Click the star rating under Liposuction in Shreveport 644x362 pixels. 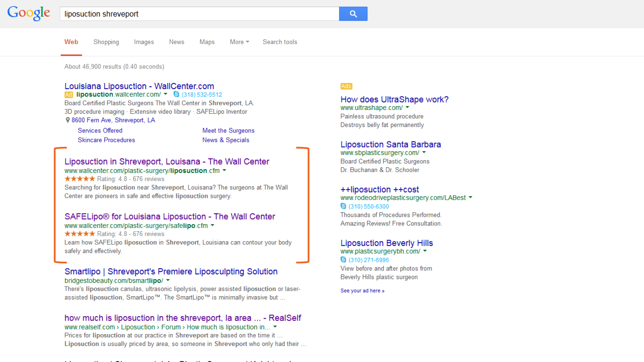(x=80, y=179)
